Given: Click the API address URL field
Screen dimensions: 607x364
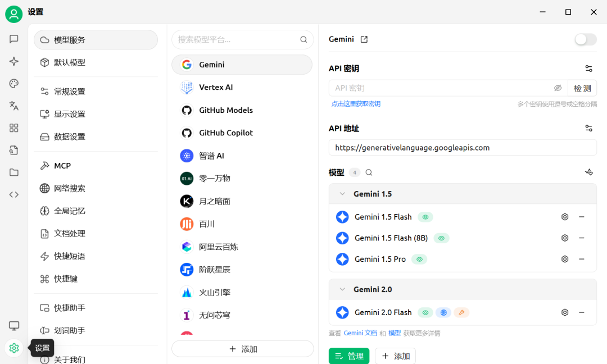Looking at the screenshot, I should tap(463, 148).
